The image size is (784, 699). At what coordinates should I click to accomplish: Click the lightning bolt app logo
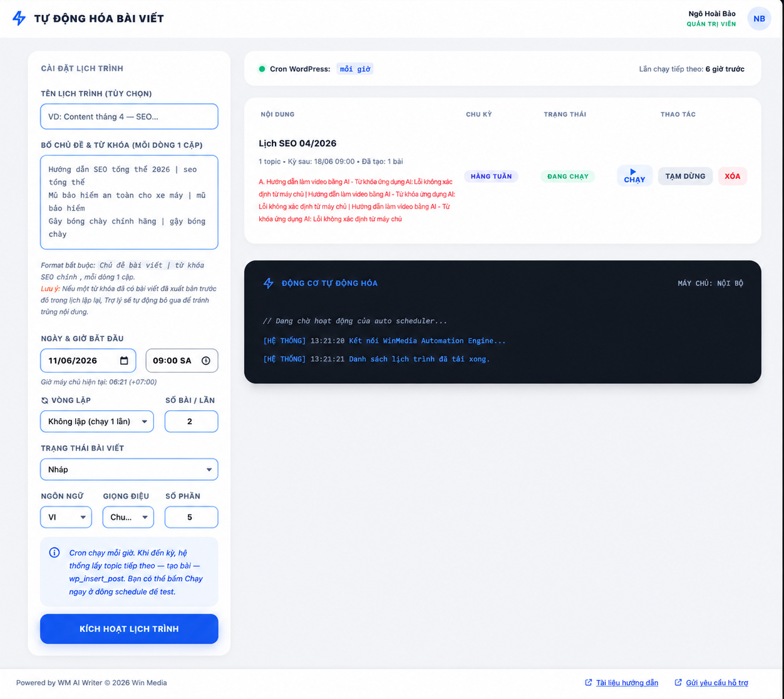click(19, 18)
